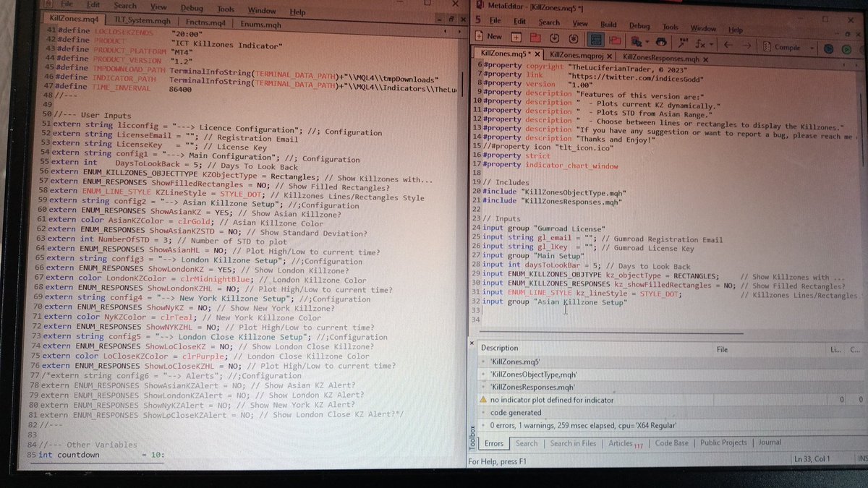Open File menu in MetaEditor right window
The image size is (868, 488).
point(496,21)
